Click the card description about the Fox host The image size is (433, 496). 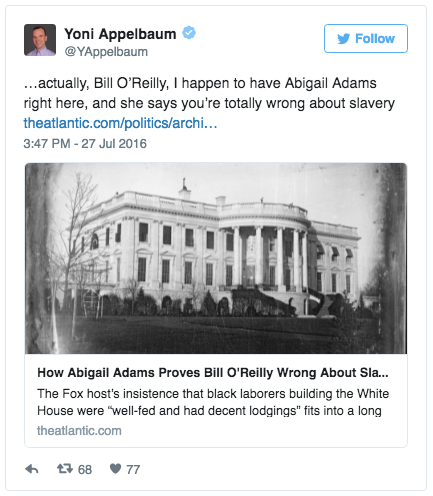[213, 402]
